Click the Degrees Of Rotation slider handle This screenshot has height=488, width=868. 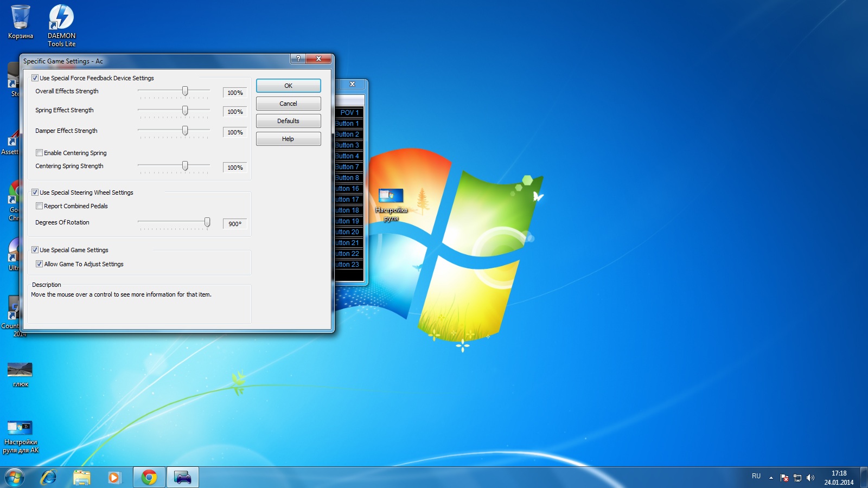(x=207, y=222)
